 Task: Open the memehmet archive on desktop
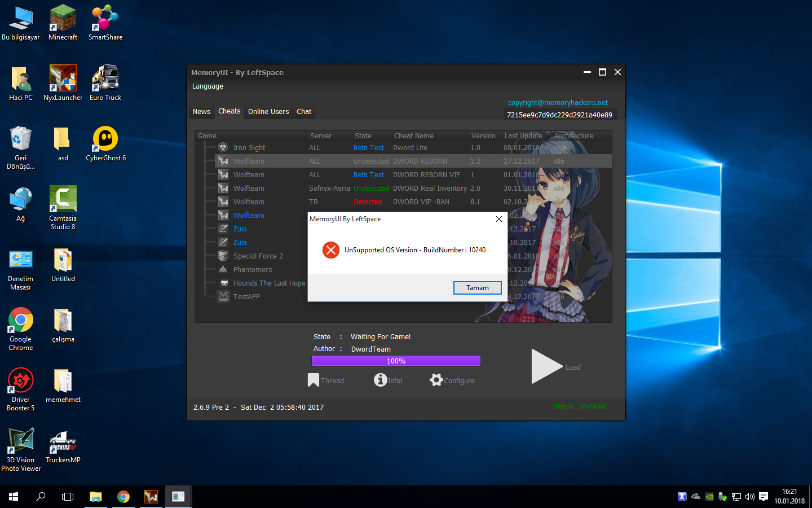point(63,386)
